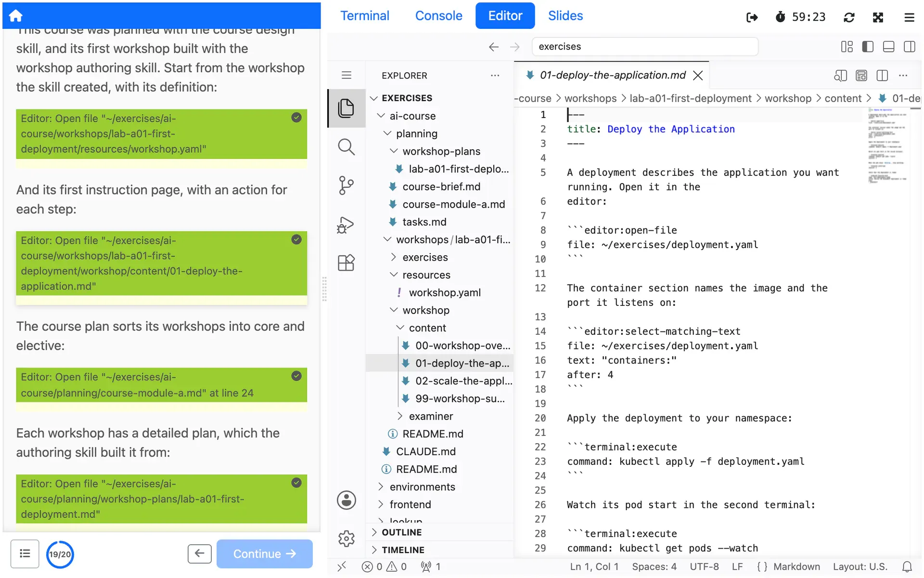
Task: Toggle fullscreen with the expand icon
Action: [878, 17]
